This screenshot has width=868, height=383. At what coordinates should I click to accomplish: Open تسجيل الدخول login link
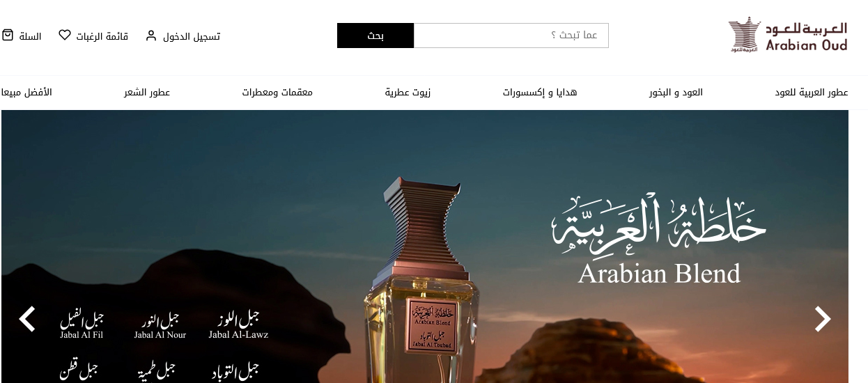192,36
